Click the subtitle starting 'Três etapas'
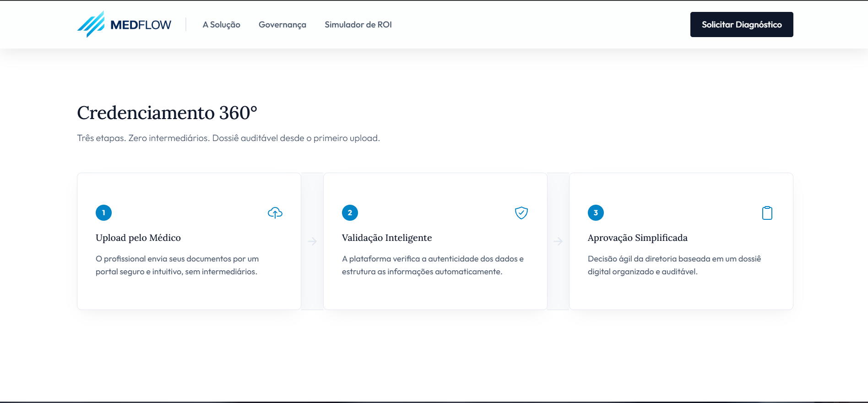 (x=228, y=138)
